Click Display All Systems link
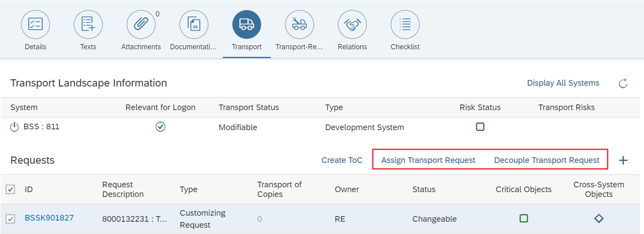This screenshot has width=644, height=234. pos(563,83)
